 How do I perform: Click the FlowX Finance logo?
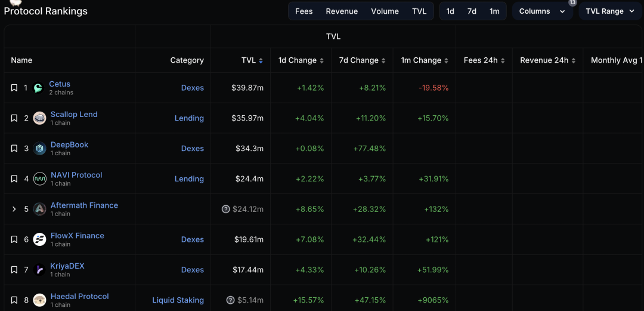point(40,239)
